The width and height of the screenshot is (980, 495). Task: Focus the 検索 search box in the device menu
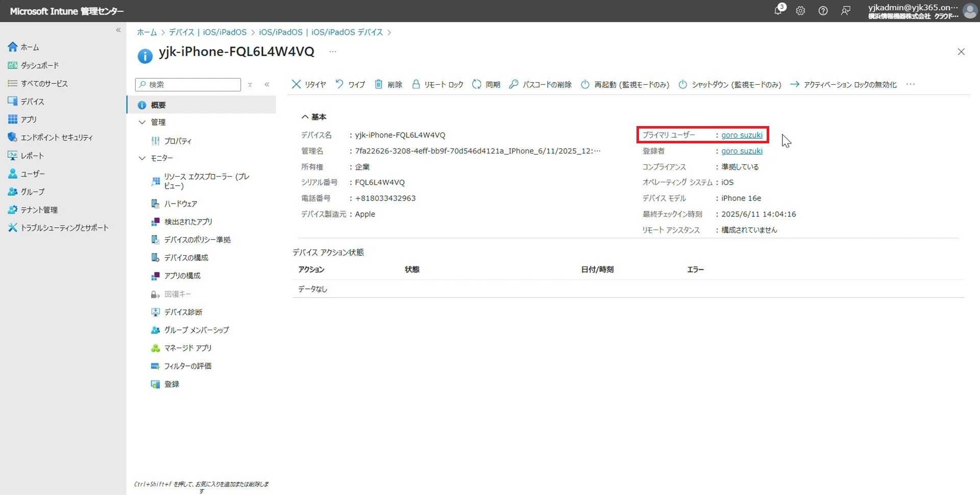[x=188, y=84]
